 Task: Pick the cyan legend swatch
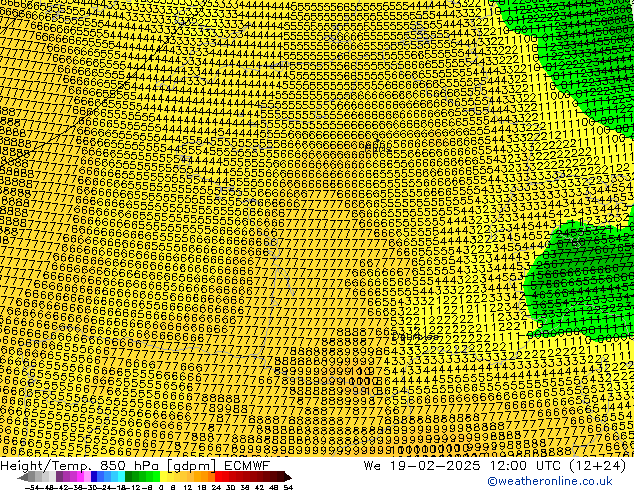coord(121,477)
